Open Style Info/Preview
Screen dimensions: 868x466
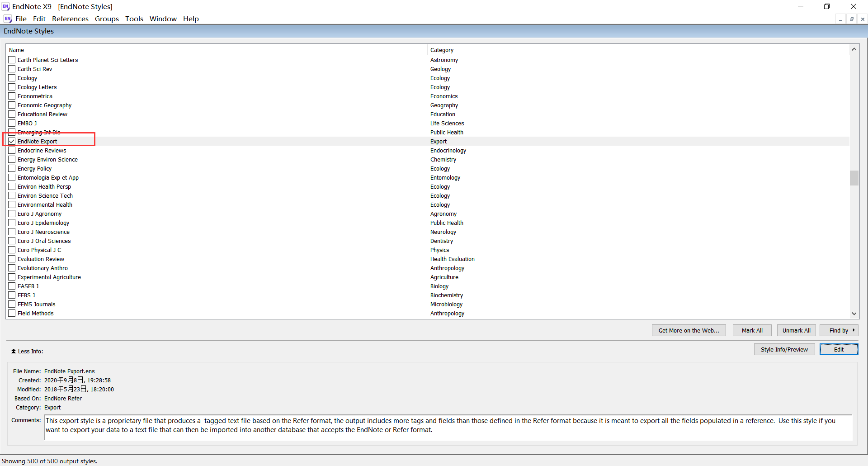[784, 349]
